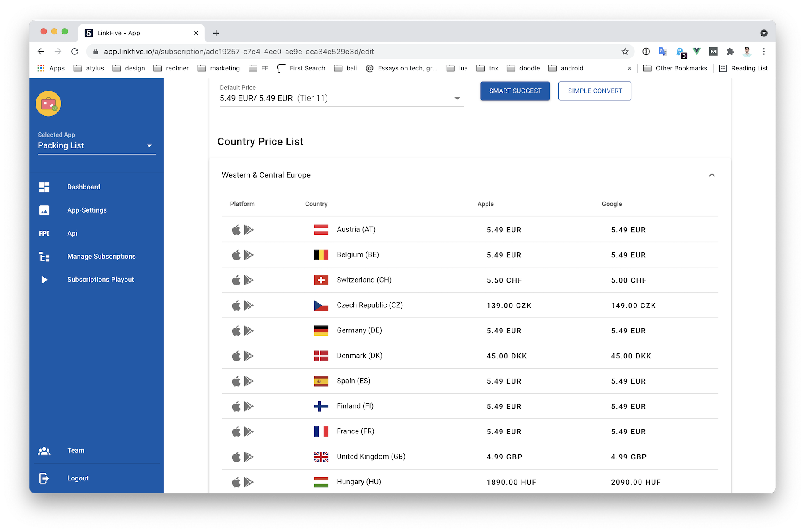Open the browser profile avatar
The image size is (805, 532).
(x=747, y=52)
